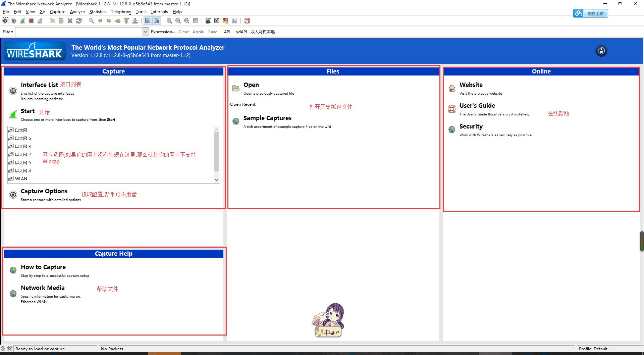Open the Interface List icon
644x355 pixels.
[5, 20]
